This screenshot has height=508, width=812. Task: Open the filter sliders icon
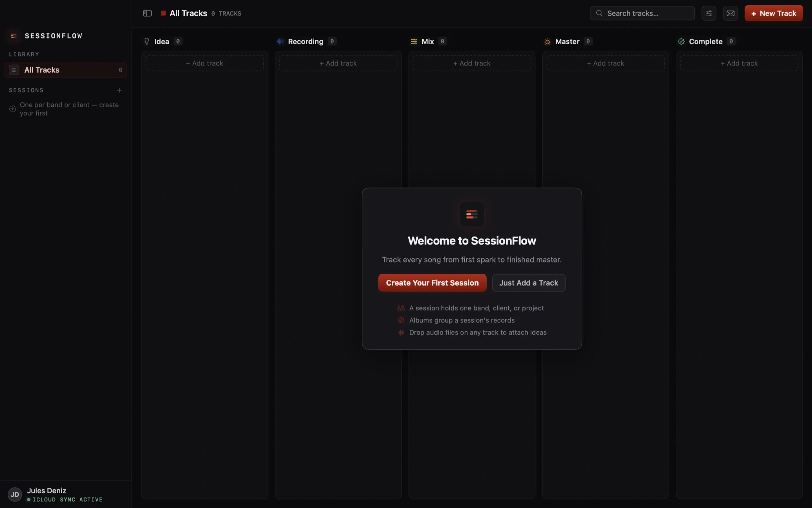pos(709,13)
